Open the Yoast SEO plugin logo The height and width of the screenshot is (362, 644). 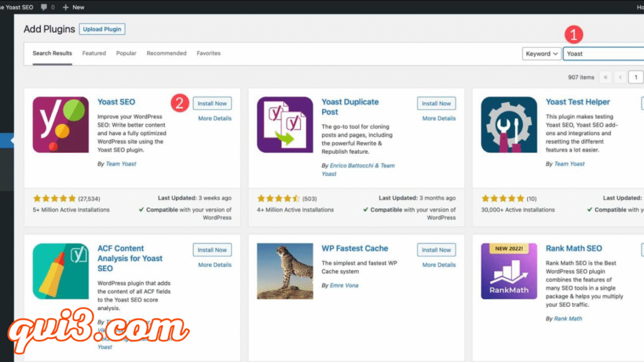(61, 125)
